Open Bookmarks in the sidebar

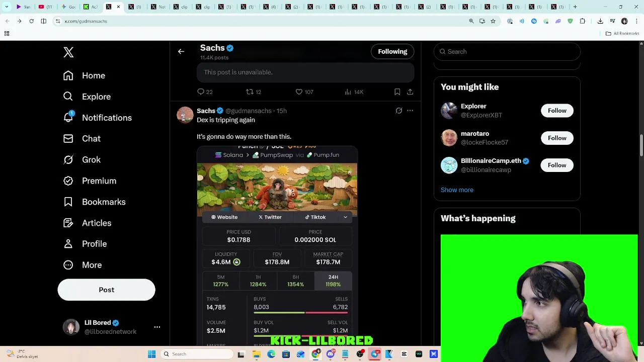click(95, 202)
